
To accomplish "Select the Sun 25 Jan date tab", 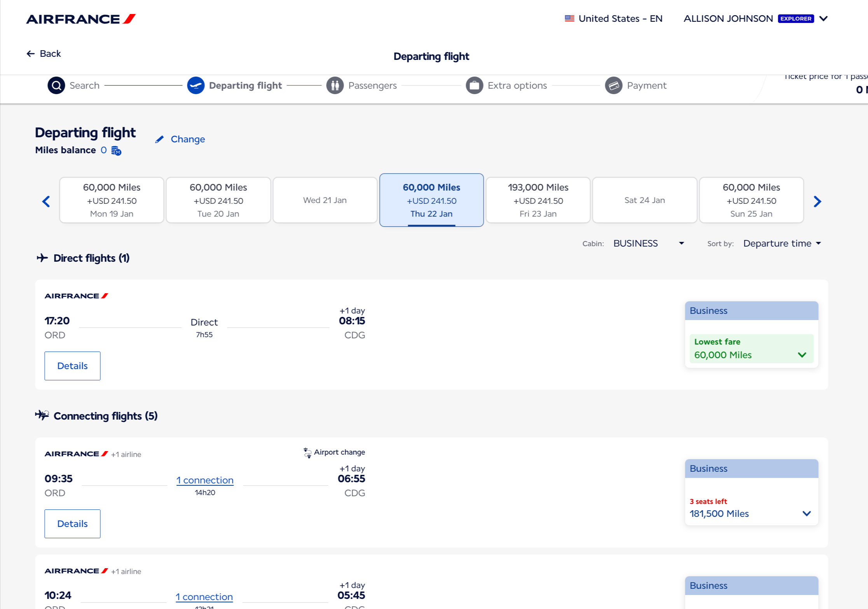I will tap(751, 200).
